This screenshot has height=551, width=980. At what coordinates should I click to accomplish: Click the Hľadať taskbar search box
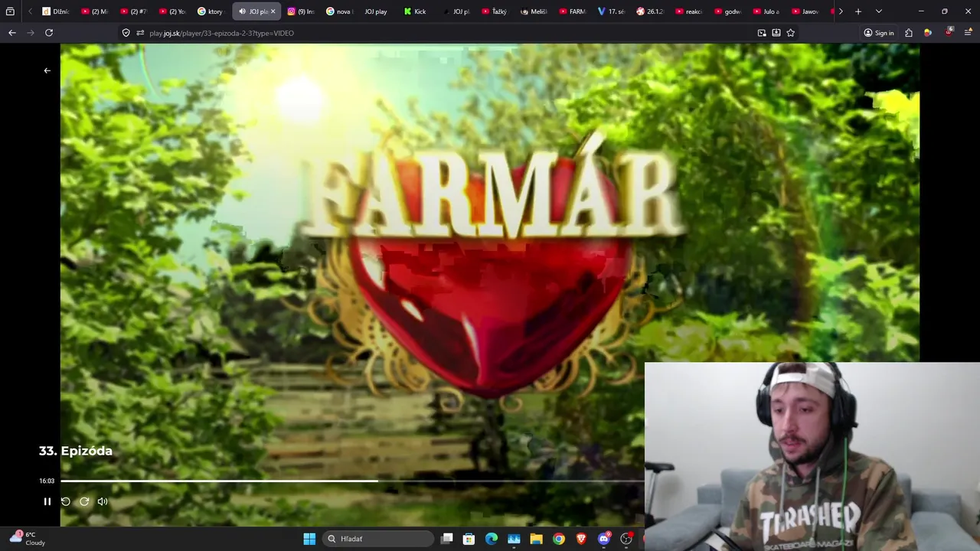click(x=379, y=539)
